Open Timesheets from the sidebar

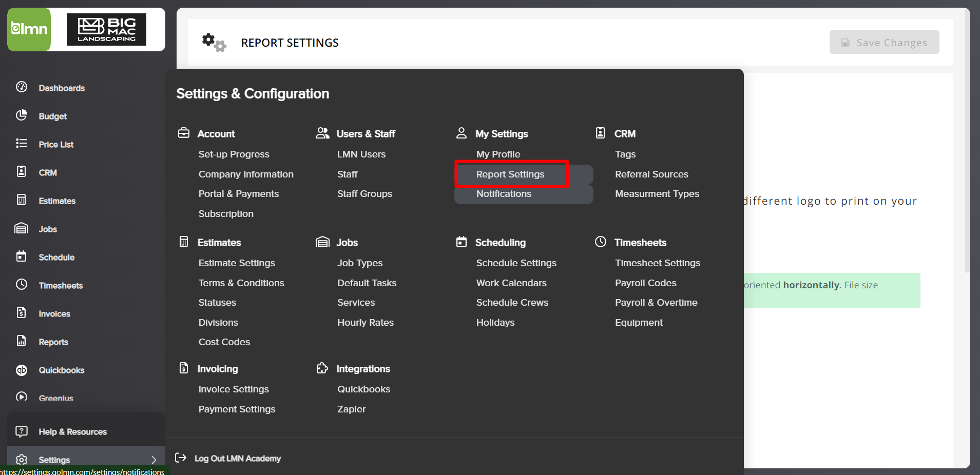61,285
